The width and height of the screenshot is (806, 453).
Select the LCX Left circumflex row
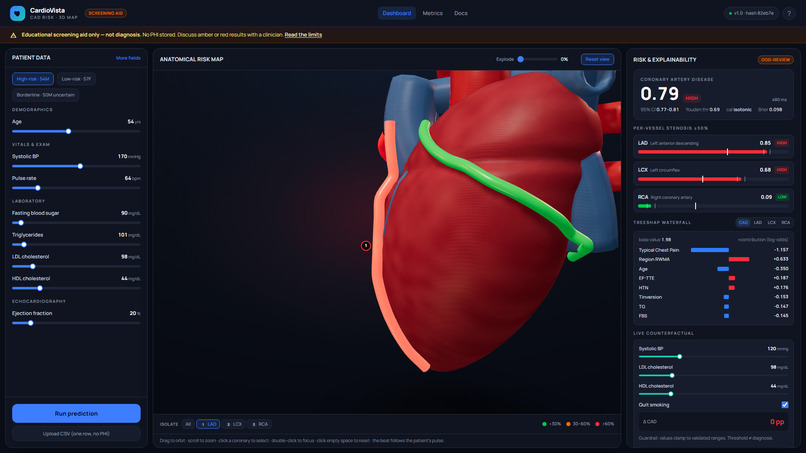(713, 174)
